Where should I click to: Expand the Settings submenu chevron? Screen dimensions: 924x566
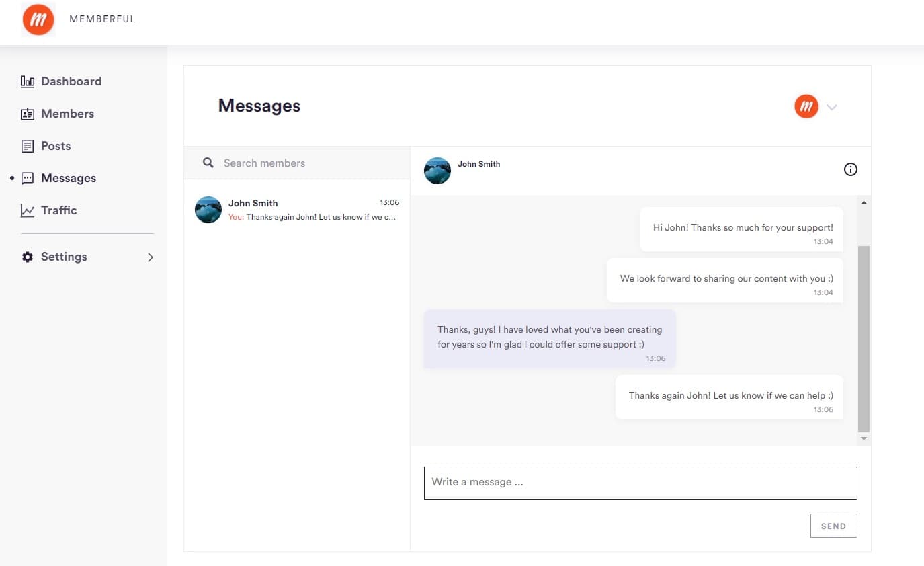[x=151, y=257]
